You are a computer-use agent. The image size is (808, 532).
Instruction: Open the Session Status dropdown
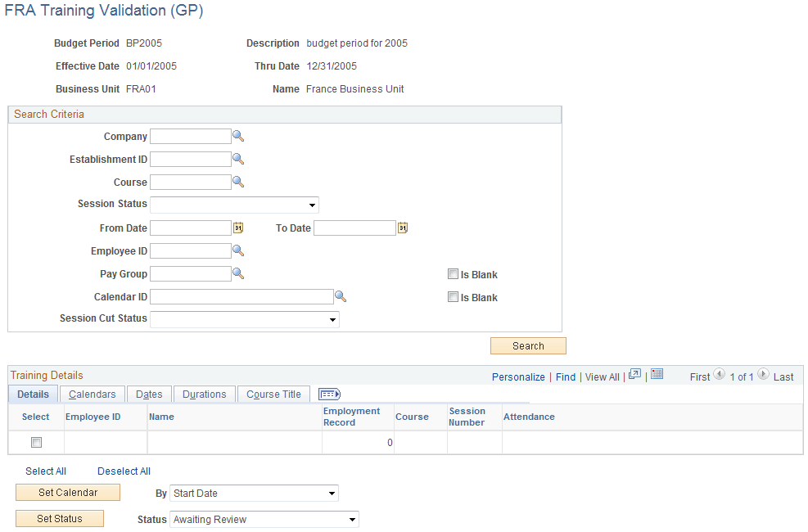click(312, 205)
